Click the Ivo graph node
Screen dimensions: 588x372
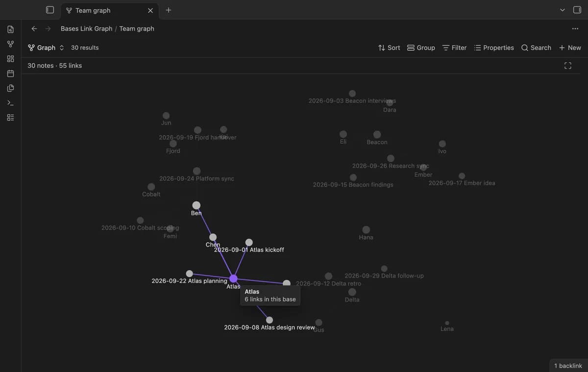pyautogui.click(x=442, y=144)
